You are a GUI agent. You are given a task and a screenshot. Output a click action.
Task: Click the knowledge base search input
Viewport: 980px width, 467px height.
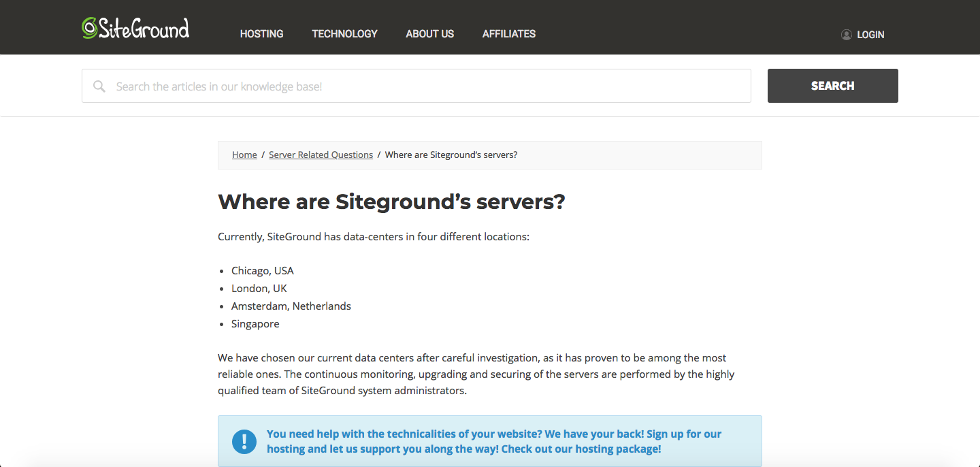tap(416, 86)
